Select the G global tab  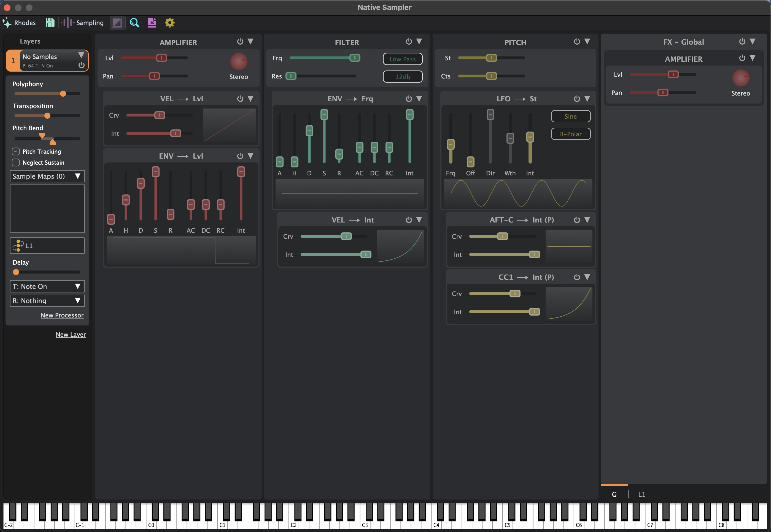point(614,494)
